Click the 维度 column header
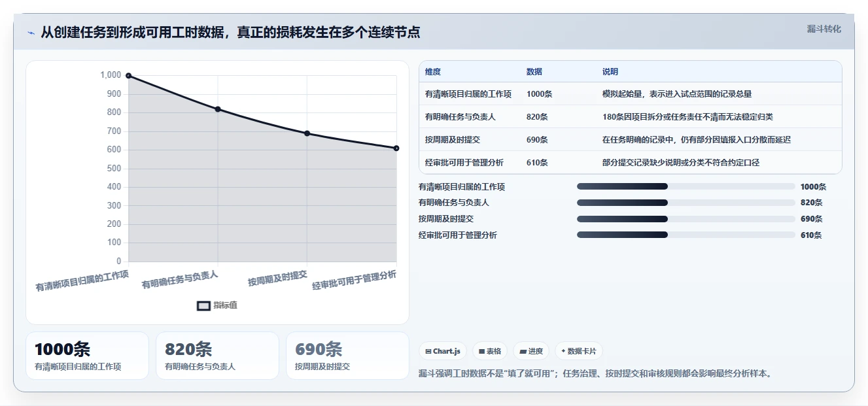 point(433,72)
